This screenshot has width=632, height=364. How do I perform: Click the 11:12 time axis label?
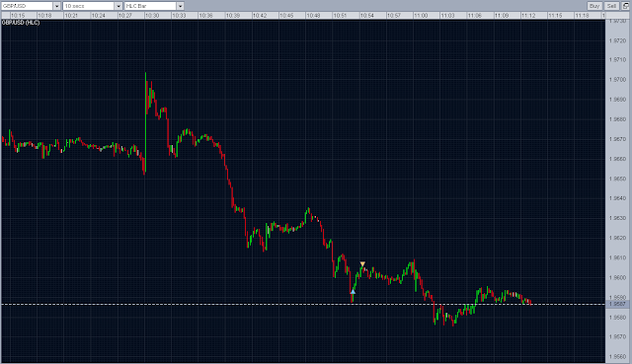(528, 16)
